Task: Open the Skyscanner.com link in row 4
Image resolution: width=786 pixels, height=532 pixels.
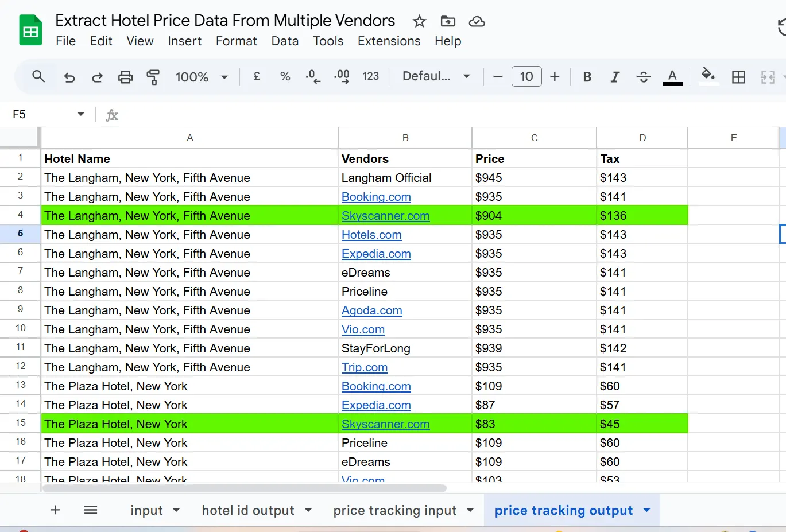Action: click(385, 216)
